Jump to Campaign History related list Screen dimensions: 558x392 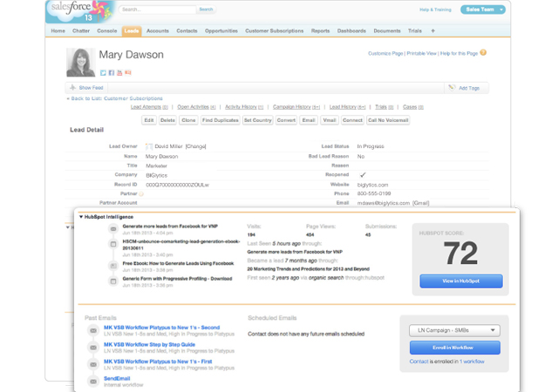[296, 107]
